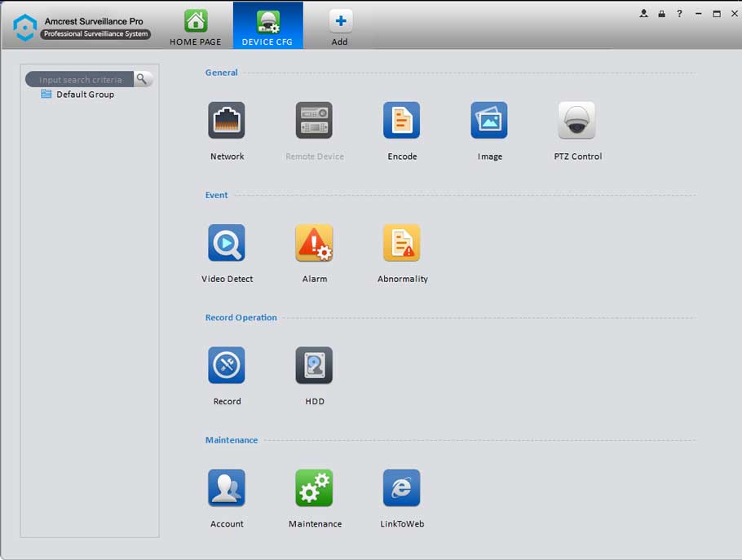Click the Remote Device icon

[314, 121]
